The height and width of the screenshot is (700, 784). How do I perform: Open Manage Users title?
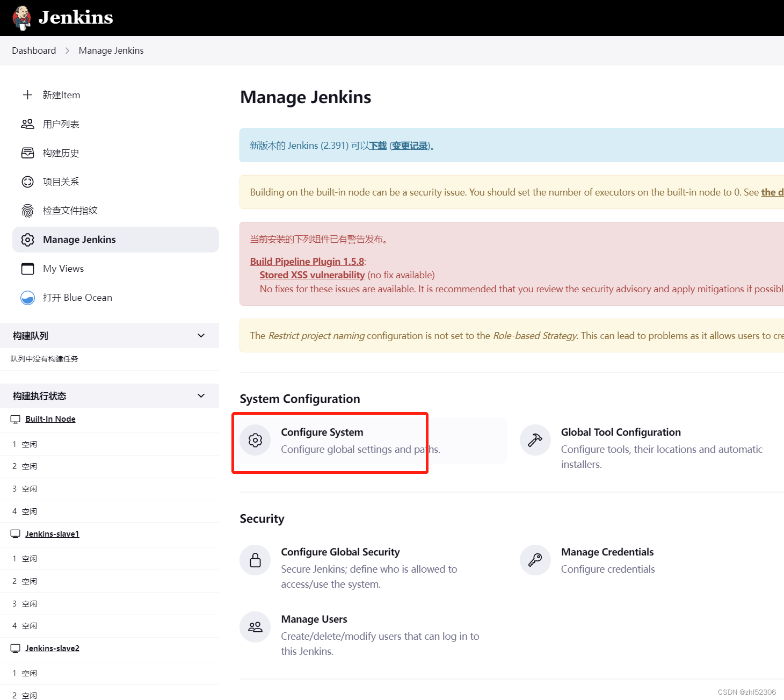coord(314,619)
